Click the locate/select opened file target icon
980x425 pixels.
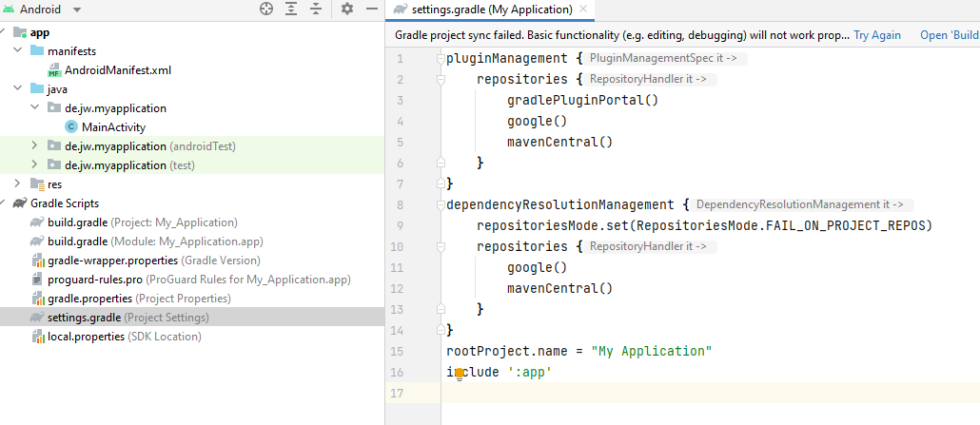point(266,9)
